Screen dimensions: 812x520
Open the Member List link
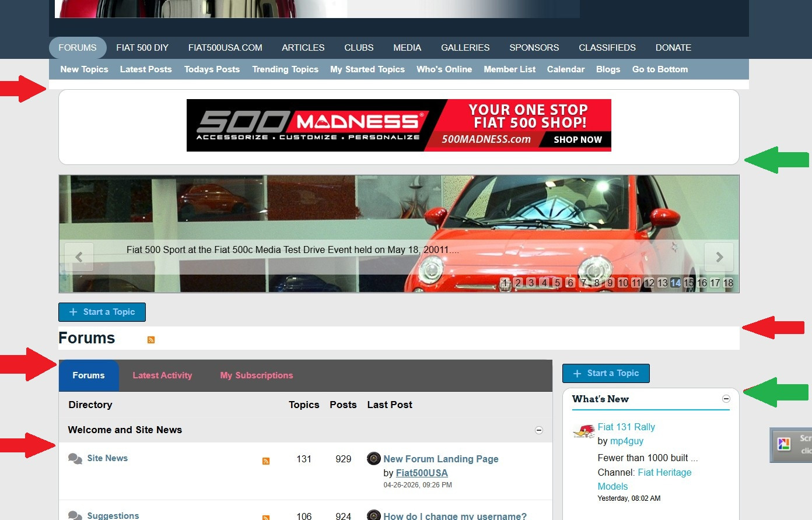click(509, 69)
